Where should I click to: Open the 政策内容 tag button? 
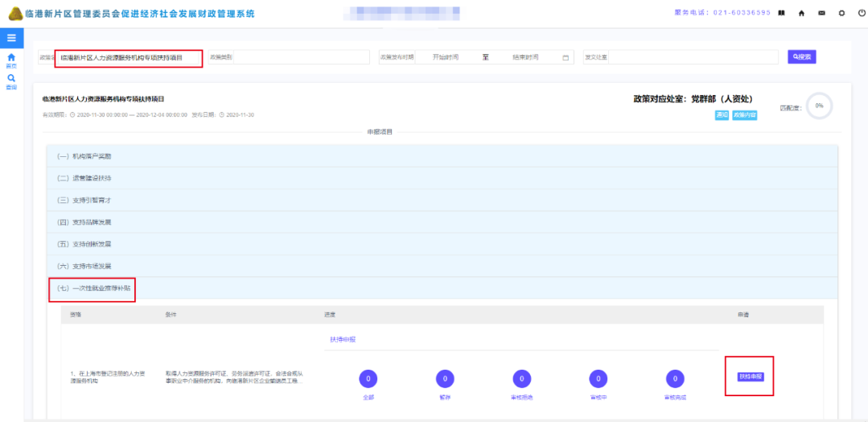point(745,115)
